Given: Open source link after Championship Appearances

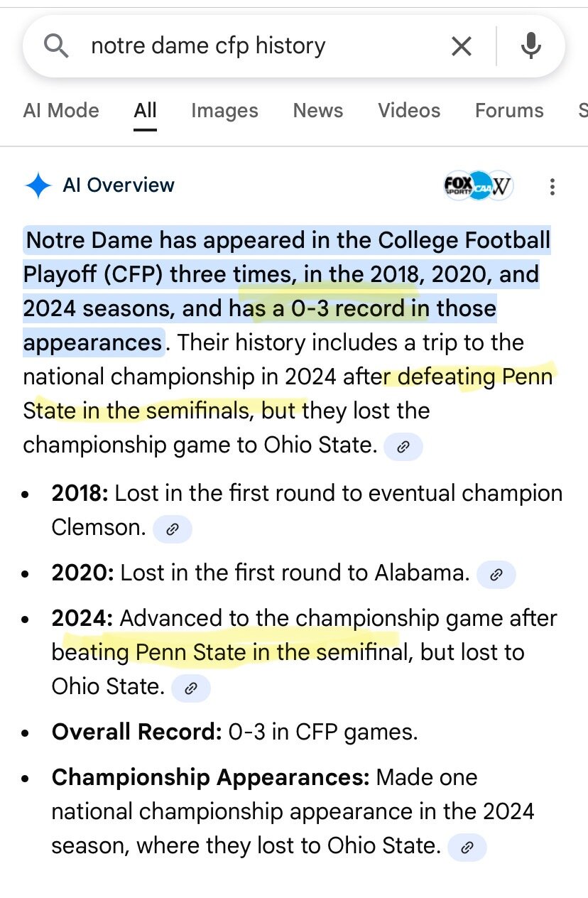Looking at the screenshot, I should [467, 847].
